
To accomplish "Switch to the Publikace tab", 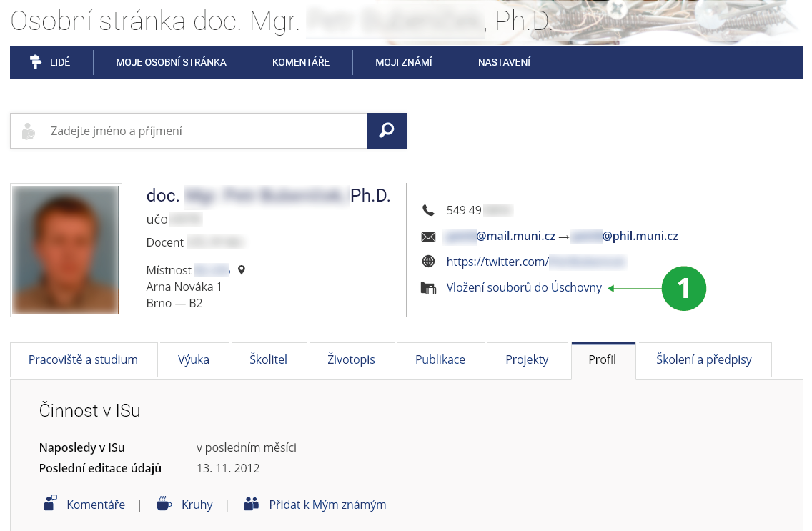I will tap(440, 359).
